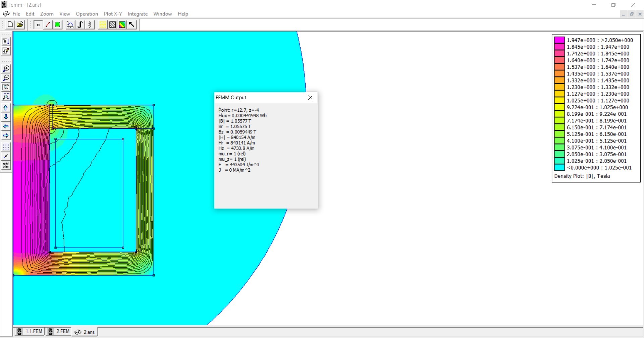The image size is (644, 338).
Task: Pan view up with the up arrow
Action: tap(6, 108)
